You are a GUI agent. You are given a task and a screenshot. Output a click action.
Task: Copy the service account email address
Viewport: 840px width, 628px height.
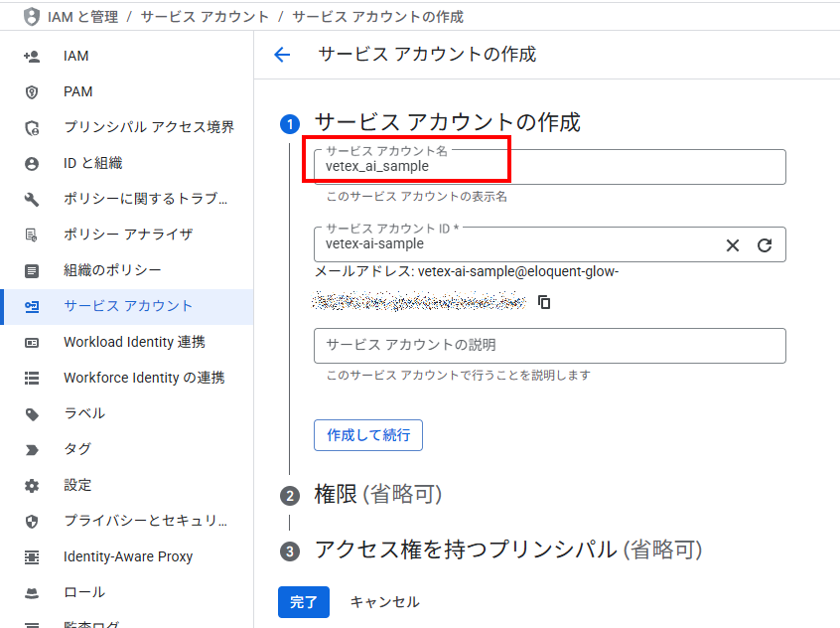coord(544,302)
